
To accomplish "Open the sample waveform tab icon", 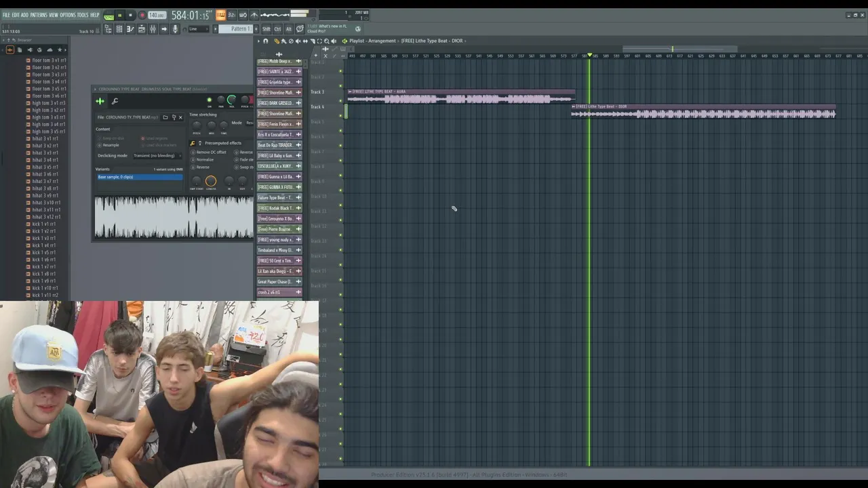I will click(100, 101).
